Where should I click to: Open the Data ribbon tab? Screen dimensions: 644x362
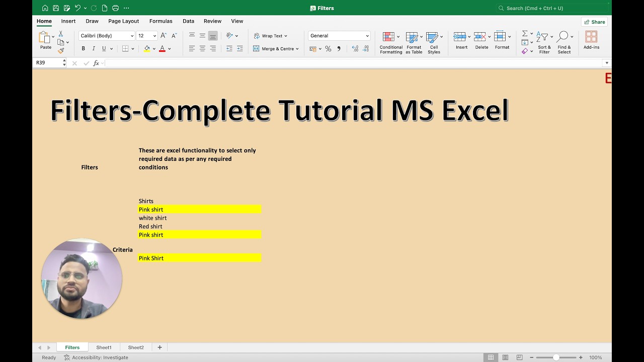(188, 21)
